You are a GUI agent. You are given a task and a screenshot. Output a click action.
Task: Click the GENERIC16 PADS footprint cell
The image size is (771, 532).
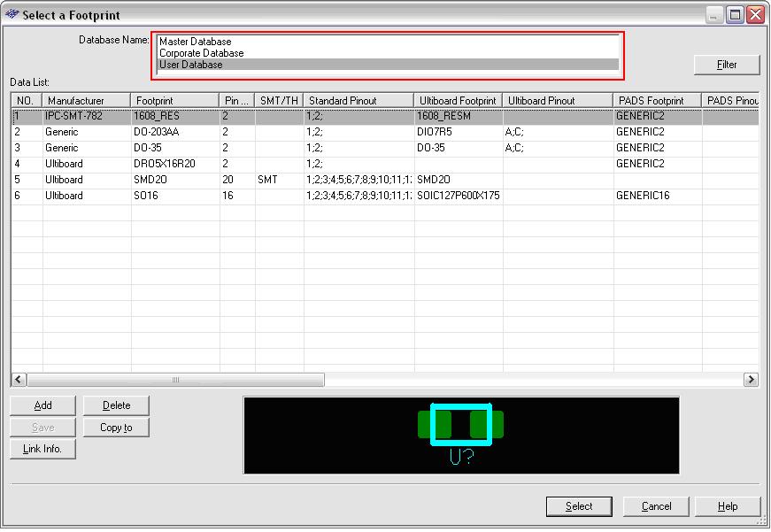pos(658,196)
